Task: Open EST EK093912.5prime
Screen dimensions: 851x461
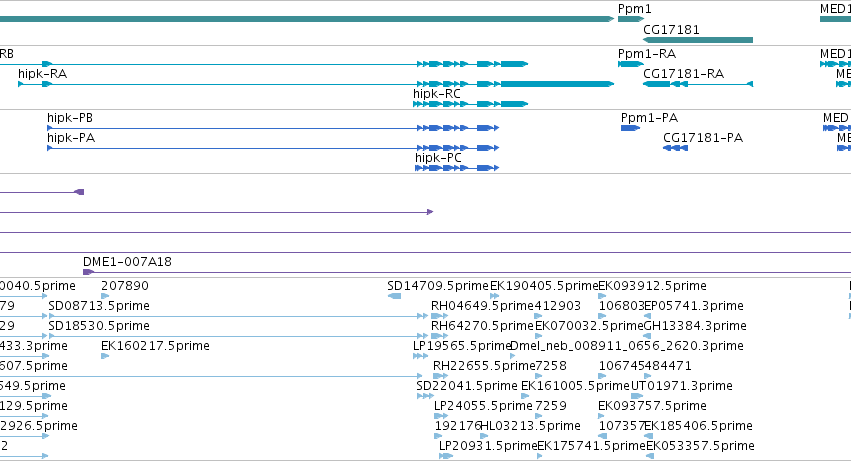Action: click(x=652, y=286)
